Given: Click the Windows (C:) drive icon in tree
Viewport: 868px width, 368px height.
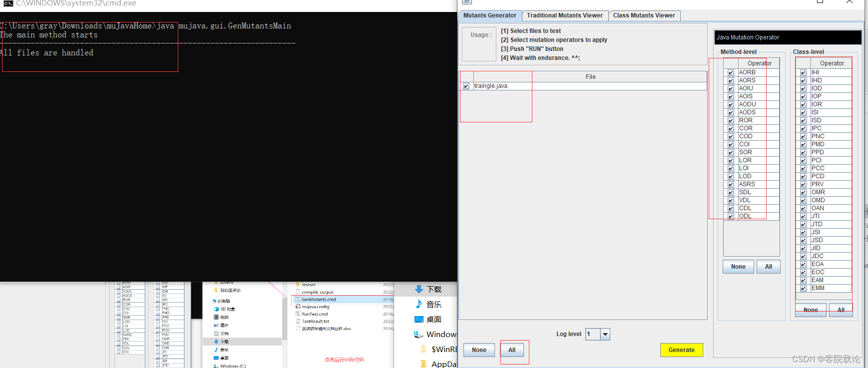Looking at the screenshot, I should click(216, 366).
